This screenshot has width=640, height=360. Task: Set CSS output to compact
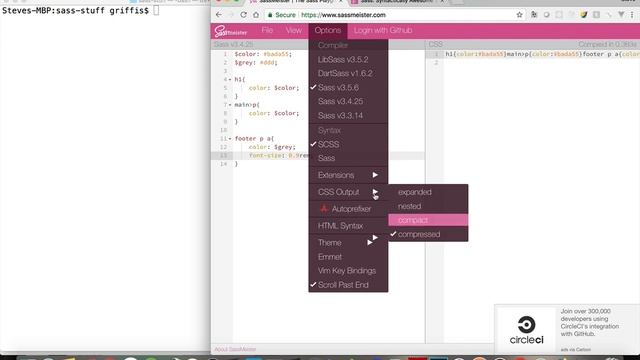coord(428,220)
